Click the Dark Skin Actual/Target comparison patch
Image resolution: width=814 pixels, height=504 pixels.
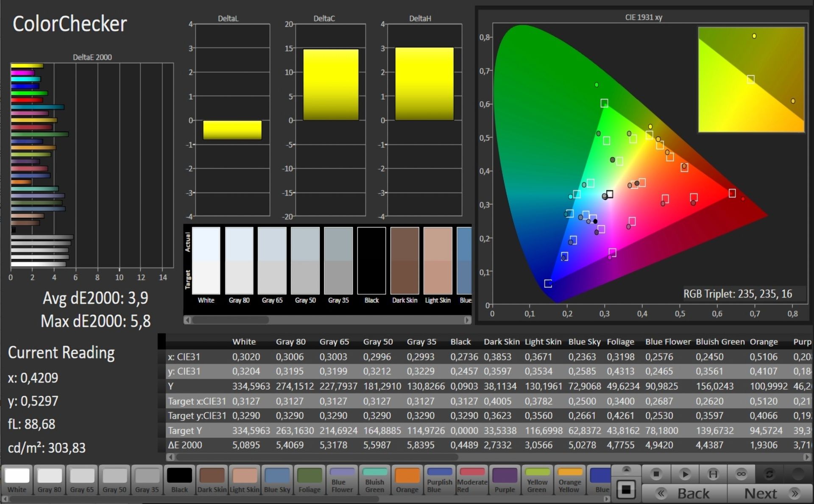(x=404, y=261)
